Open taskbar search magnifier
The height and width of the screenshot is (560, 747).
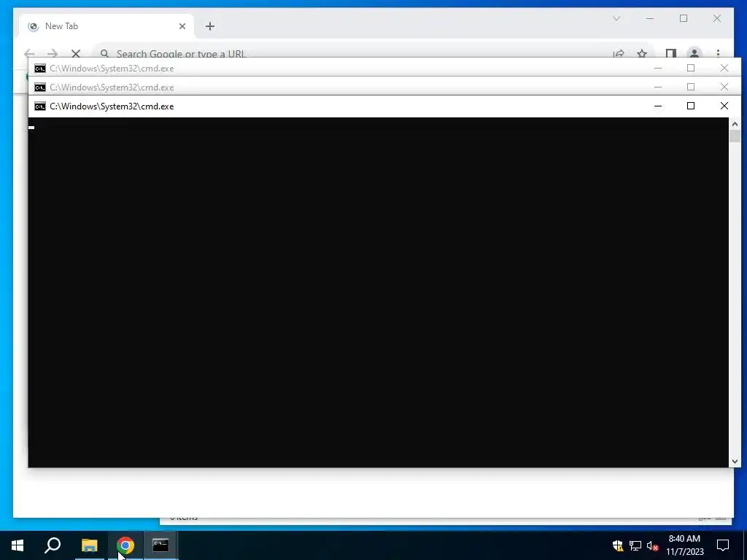pyautogui.click(x=53, y=545)
